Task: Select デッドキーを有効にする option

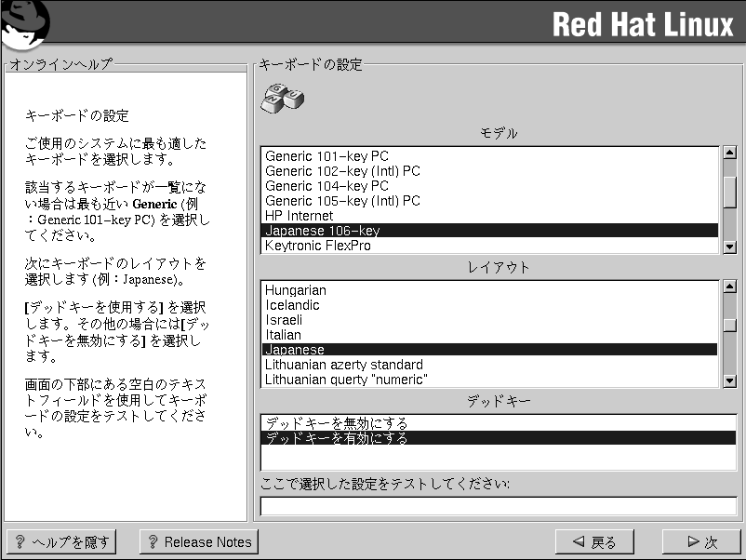Action: tap(336, 438)
